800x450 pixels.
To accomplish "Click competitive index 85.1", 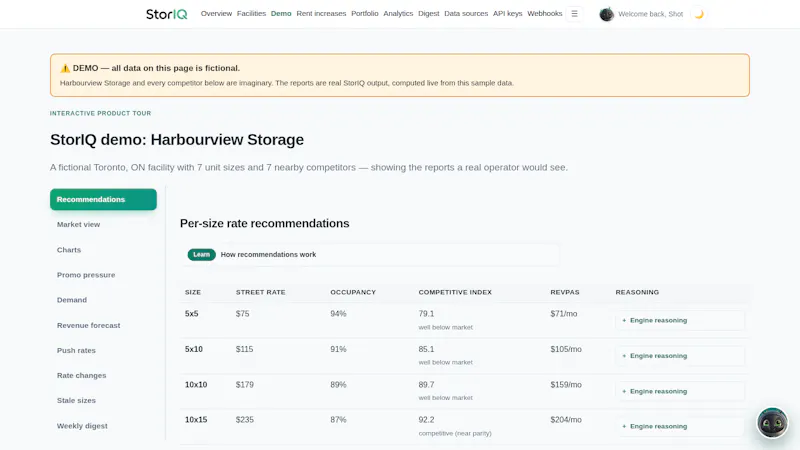I will [426, 349].
